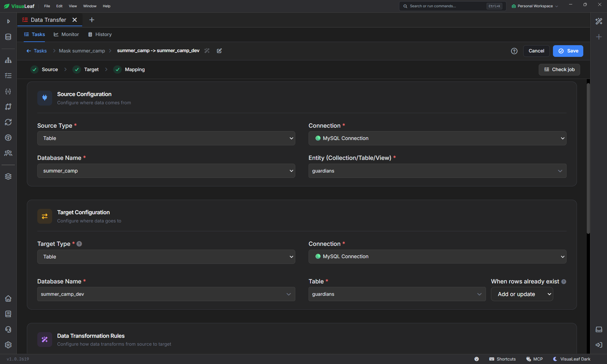Open the inbox icon in right panel
This screenshot has height=364, width=607.
599,329
